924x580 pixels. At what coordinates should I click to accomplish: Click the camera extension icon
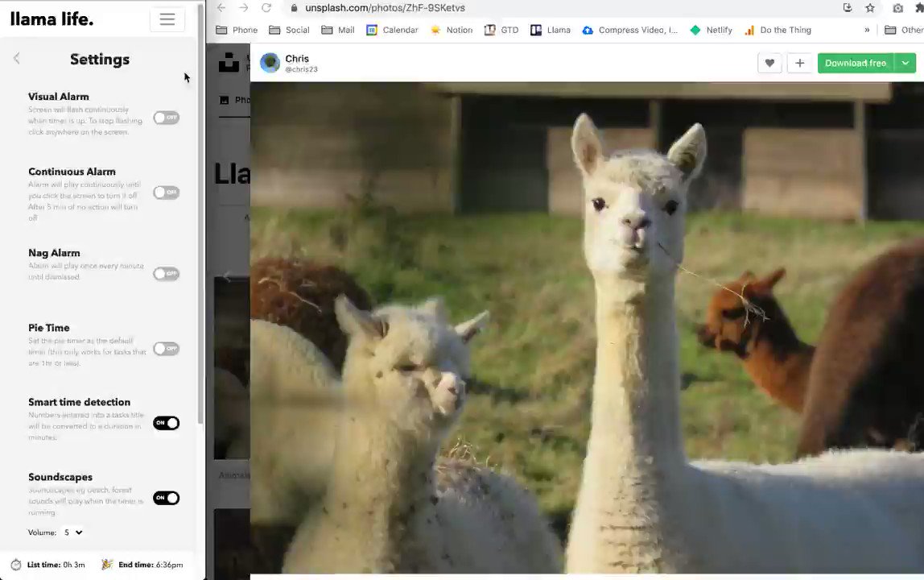897,8
